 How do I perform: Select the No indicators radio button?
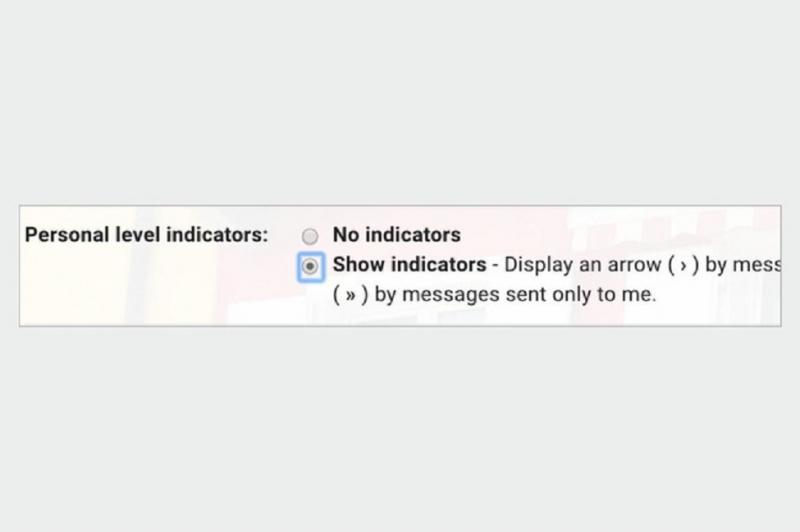[x=310, y=236]
